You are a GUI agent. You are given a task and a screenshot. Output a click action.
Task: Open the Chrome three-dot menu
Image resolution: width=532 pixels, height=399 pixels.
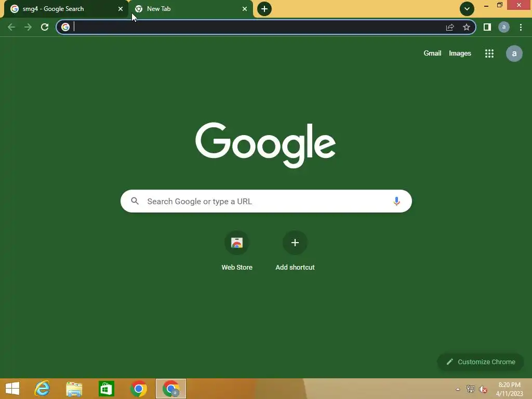pyautogui.click(x=521, y=27)
